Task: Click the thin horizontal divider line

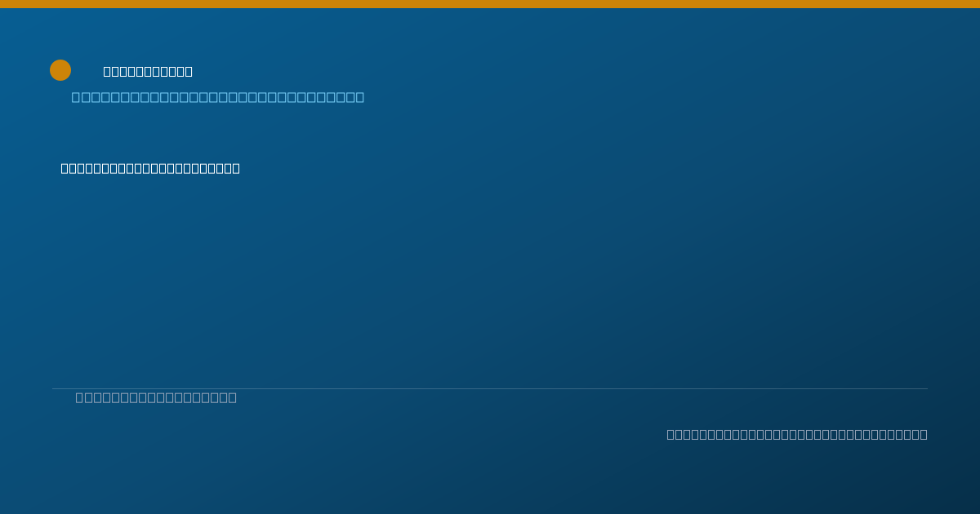Action: 490,388
